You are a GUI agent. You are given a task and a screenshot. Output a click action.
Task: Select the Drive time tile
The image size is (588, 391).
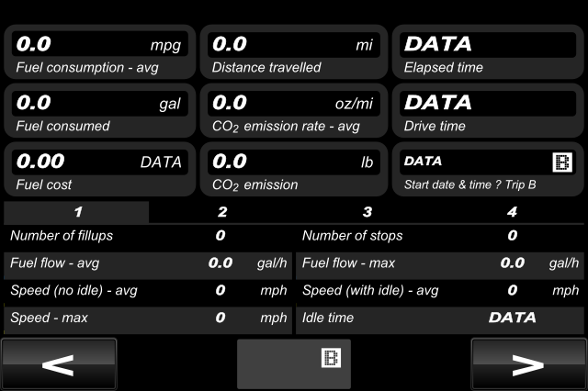[488, 110]
